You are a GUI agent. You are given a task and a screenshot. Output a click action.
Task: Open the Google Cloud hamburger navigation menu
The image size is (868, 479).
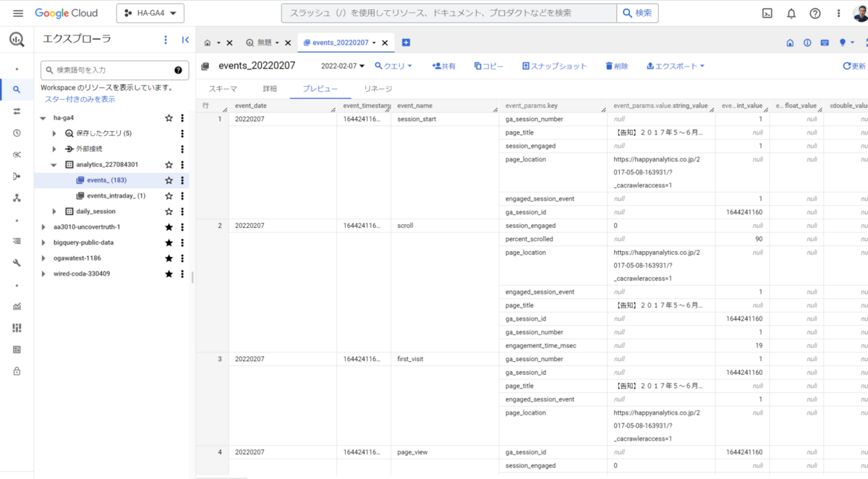18,13
